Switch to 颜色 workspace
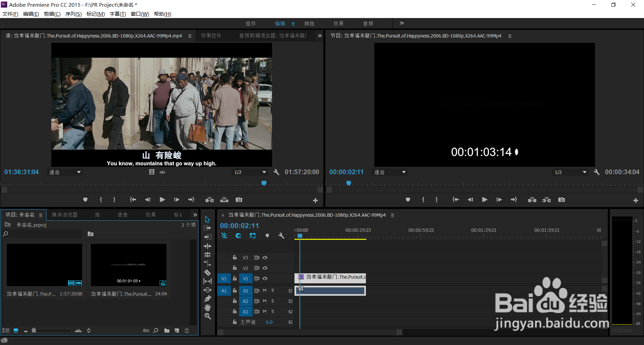This screenshot has height=345, width=644. click(309, 23)
